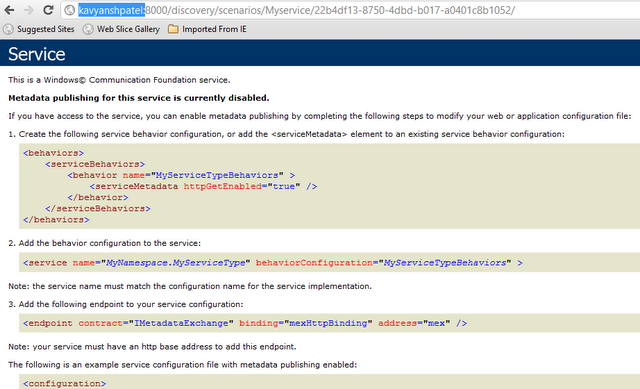Open the Imported From IE bookmarks folder
Viewport: 640px width, 389px height.
[207, 29]
